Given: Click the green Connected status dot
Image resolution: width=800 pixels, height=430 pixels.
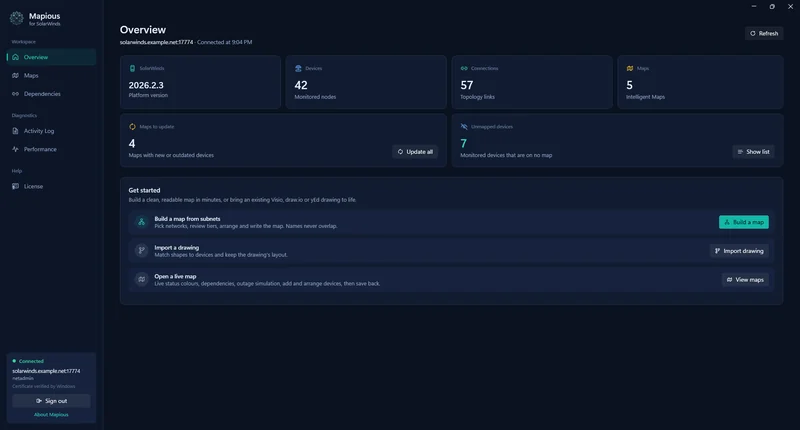Looking at the screenshot, I should tap(14, 361).
